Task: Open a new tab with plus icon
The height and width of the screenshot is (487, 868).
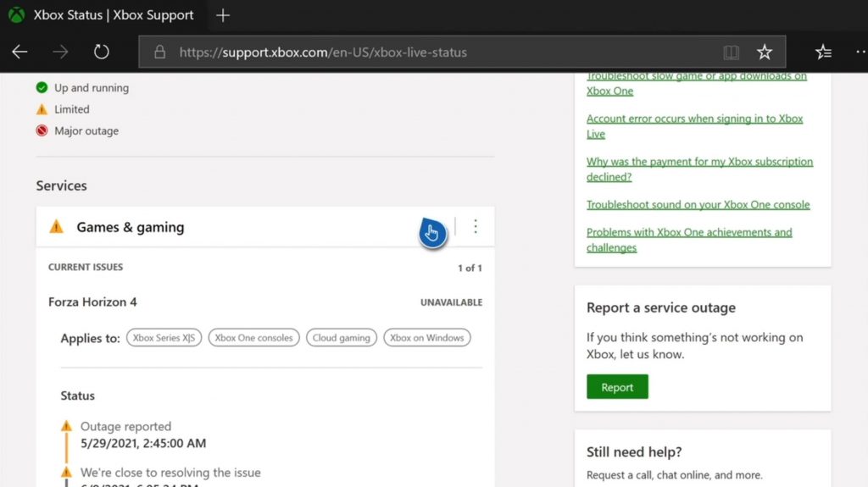Action: (x=223, y=15)
